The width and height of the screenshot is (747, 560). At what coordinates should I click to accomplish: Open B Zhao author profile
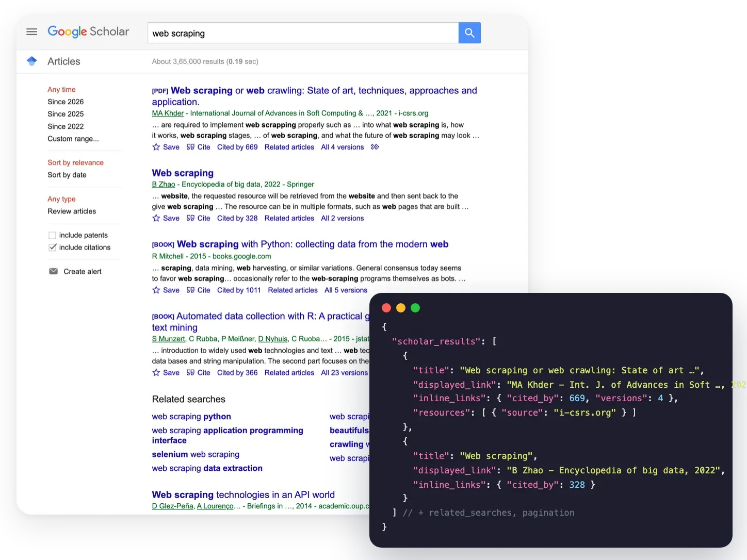tap(164, 184)
